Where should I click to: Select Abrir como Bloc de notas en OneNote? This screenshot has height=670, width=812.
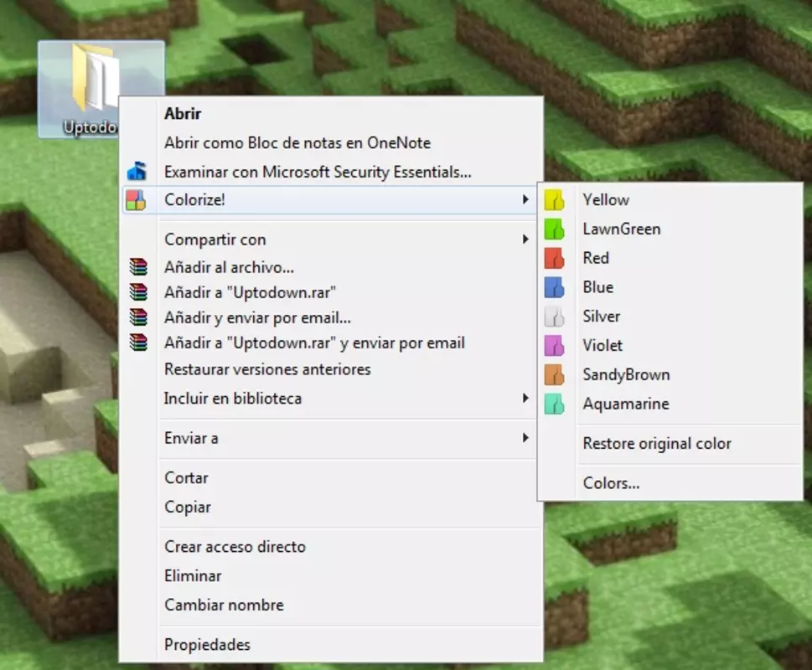pos(297,143)
